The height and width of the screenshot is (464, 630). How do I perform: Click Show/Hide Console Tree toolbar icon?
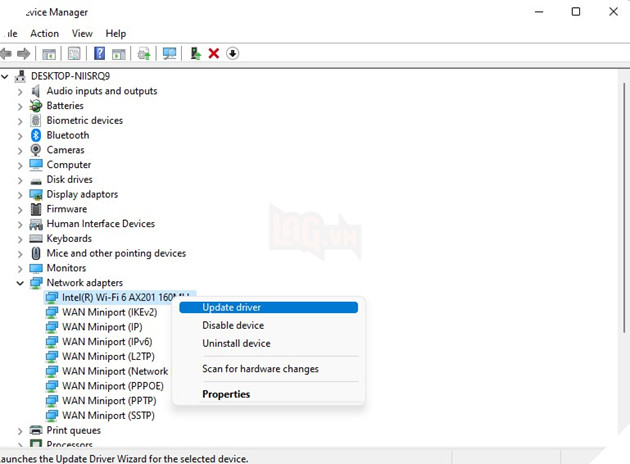49,53
